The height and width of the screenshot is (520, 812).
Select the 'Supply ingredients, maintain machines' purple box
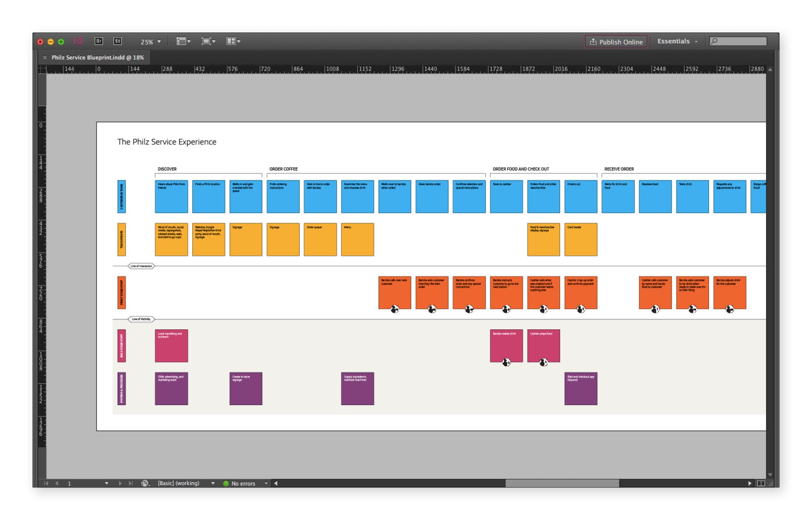tap(358, 389)
